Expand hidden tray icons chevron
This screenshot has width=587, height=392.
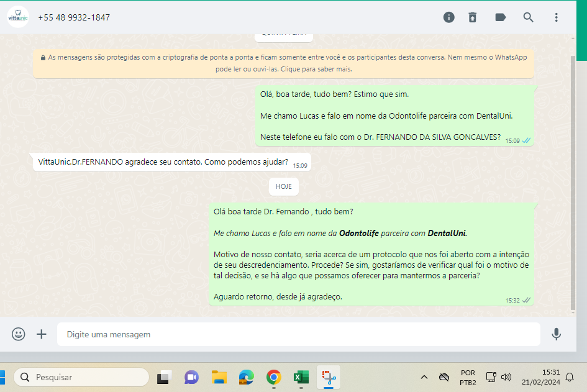[424, 377]
